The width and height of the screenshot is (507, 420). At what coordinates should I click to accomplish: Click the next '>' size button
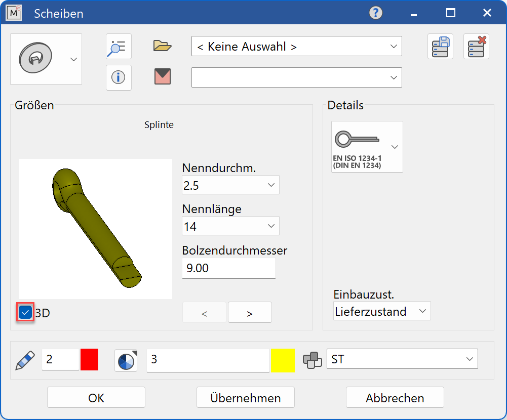pyautogui.click(x=250, y=312)
